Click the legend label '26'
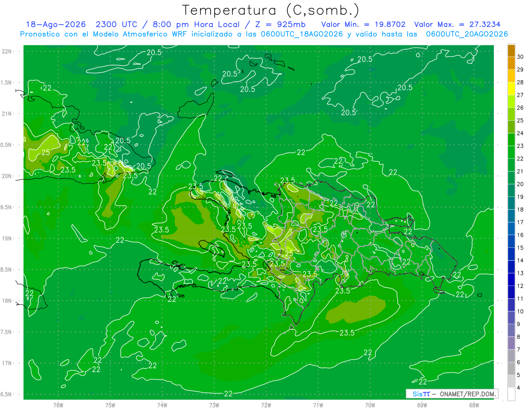 click(520, 108)
